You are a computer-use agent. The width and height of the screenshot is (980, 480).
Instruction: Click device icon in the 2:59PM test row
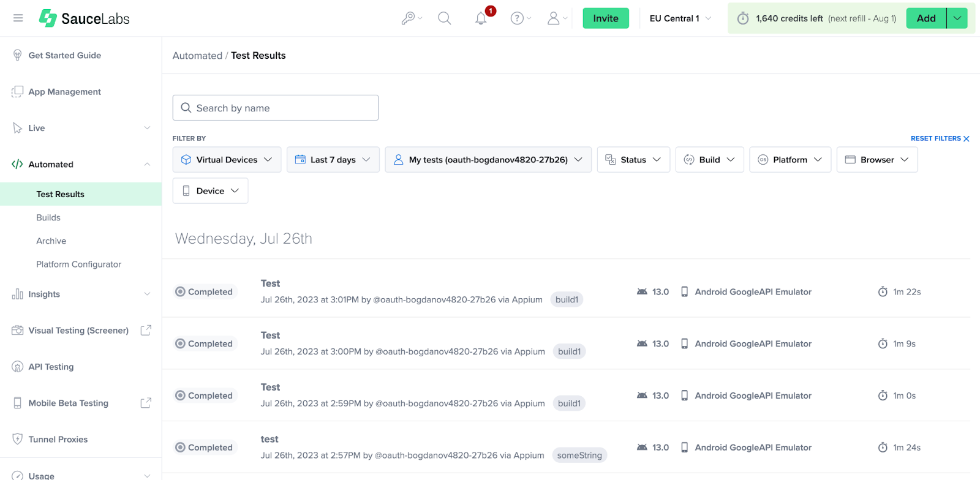click(x=685, y=396)
